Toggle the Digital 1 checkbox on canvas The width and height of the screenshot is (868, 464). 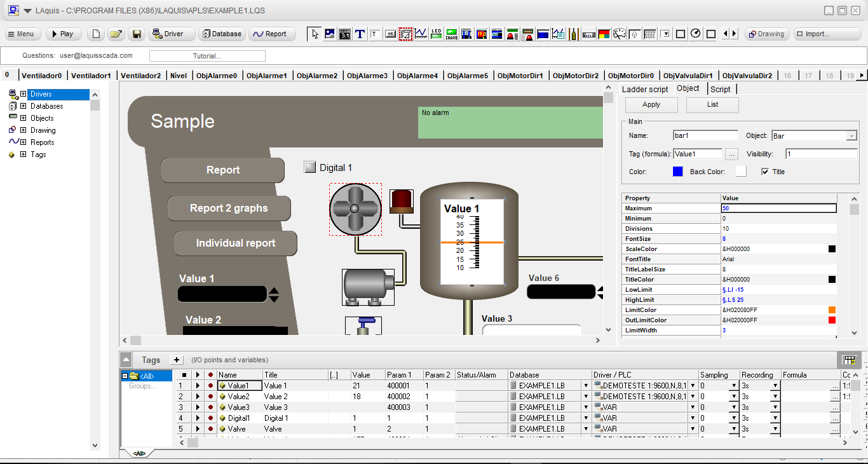(x=310, y=167)
